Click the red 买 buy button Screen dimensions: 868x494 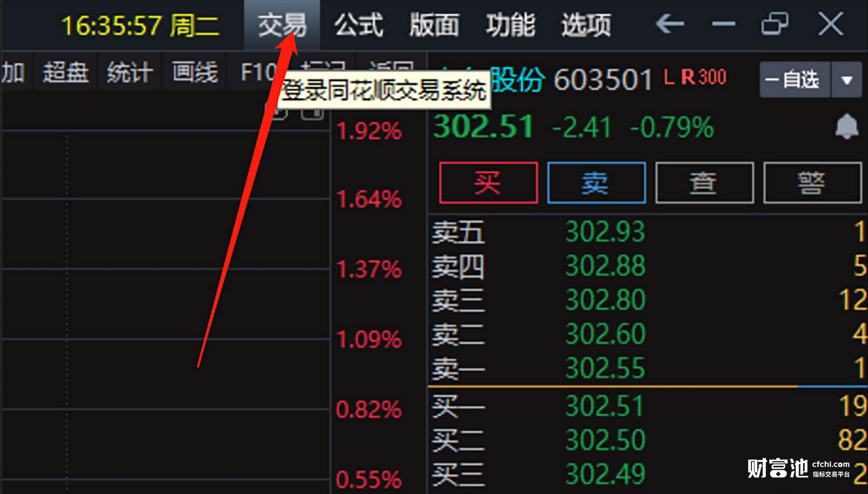488,183
